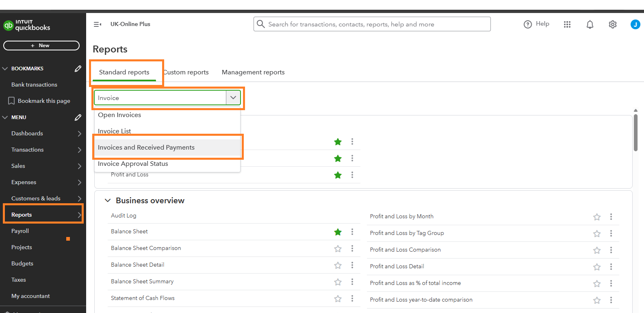Favourite Profit and Loss by Tag Group star
Image resolution: width=644 pixels, height=313 pixels.
click(597, 233)
